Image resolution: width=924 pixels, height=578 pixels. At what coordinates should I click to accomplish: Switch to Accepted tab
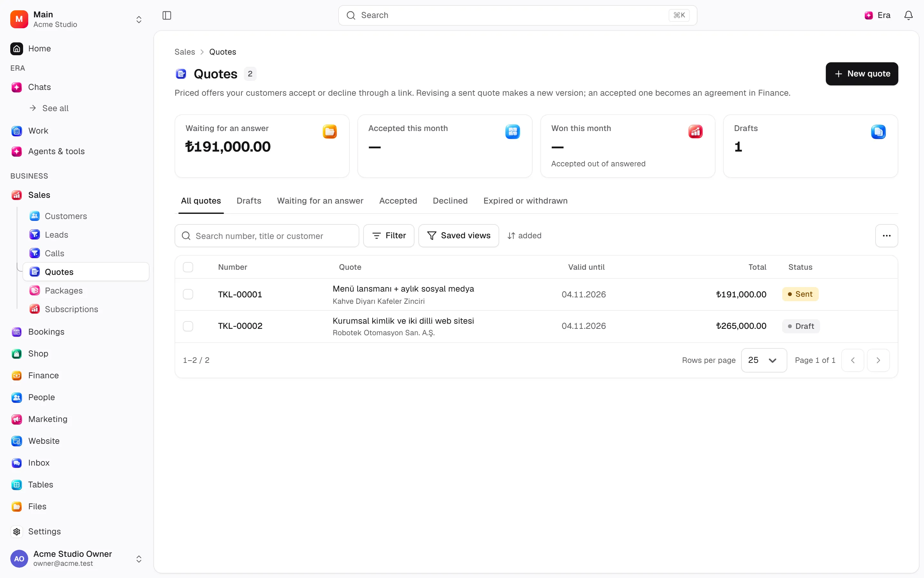398,201
